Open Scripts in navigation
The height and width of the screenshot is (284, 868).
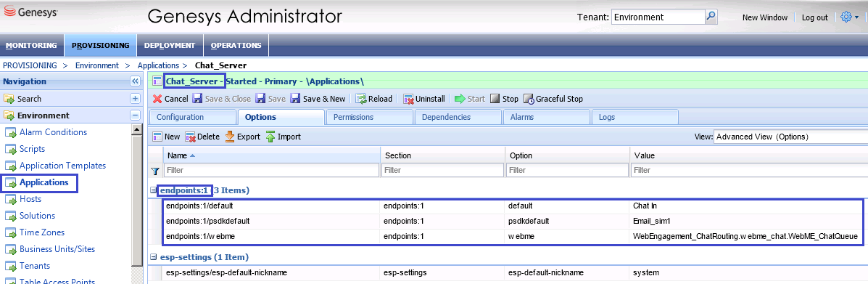click(x=32, y=149)
